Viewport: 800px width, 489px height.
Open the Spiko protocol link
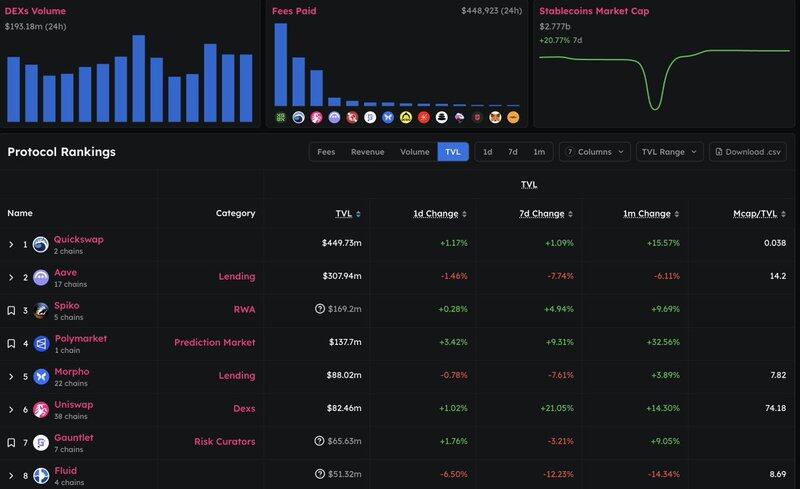(x=66, y=305)
